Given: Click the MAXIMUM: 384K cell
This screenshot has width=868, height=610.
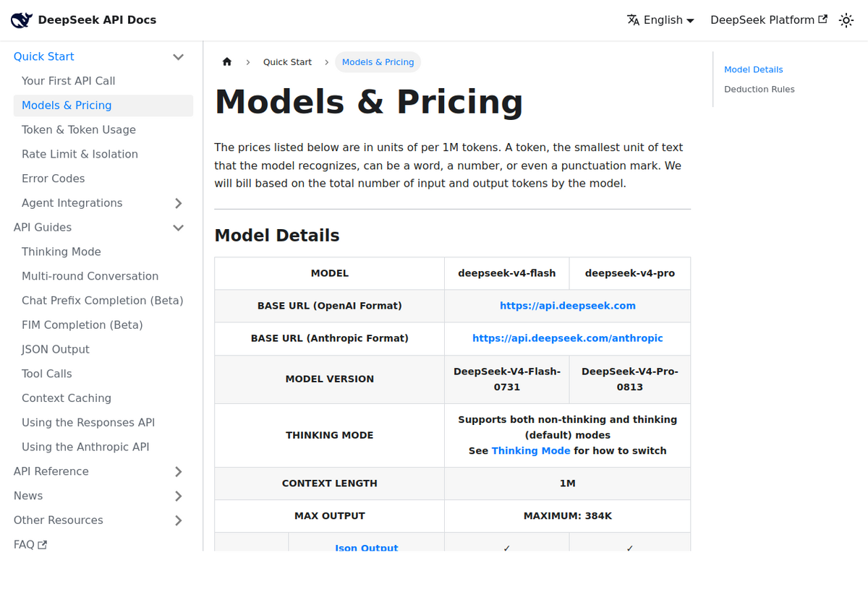Looking at the screenshot, I should pos(568,516).
